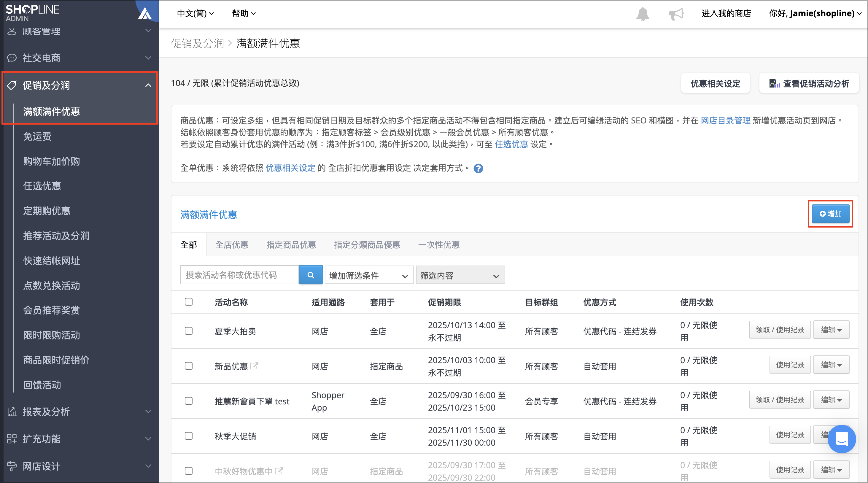Expand the 社交电商 sidebar section

pos(148,58)
